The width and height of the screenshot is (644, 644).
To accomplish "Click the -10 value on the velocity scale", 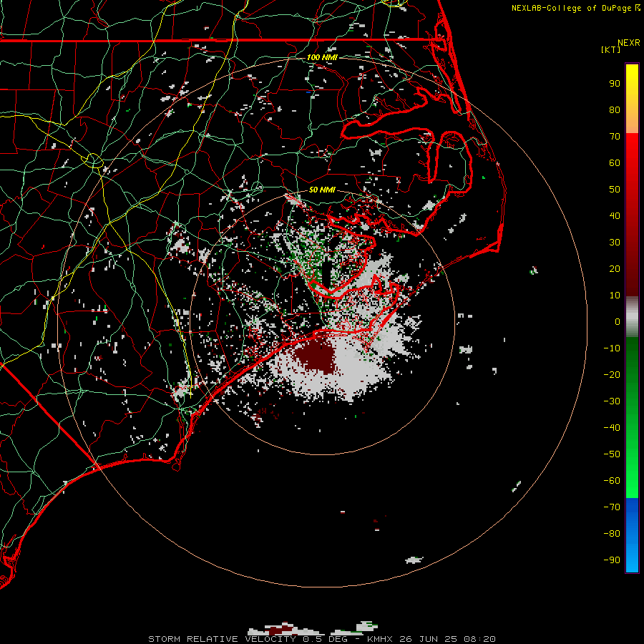I will click(612, 348).
